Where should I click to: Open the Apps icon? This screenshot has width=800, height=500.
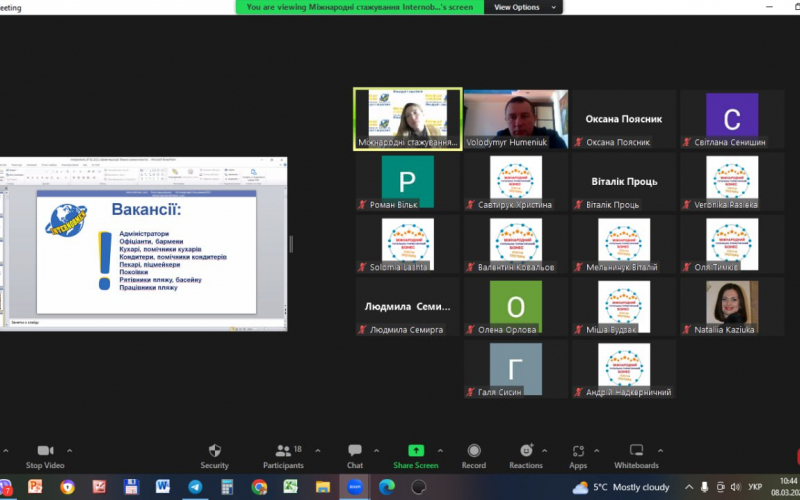(578, 451)
